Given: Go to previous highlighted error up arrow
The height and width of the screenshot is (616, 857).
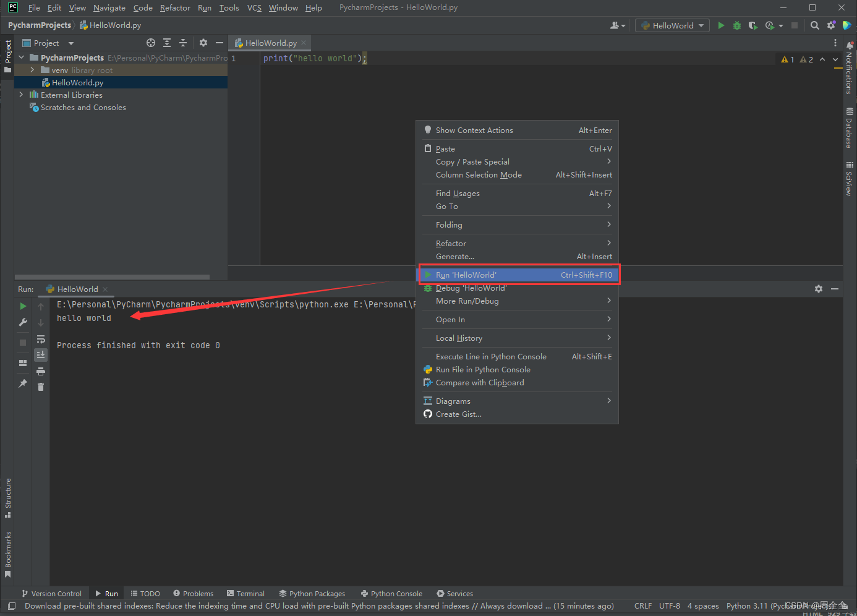Looking at the screenshot, I should click(822, 59).
